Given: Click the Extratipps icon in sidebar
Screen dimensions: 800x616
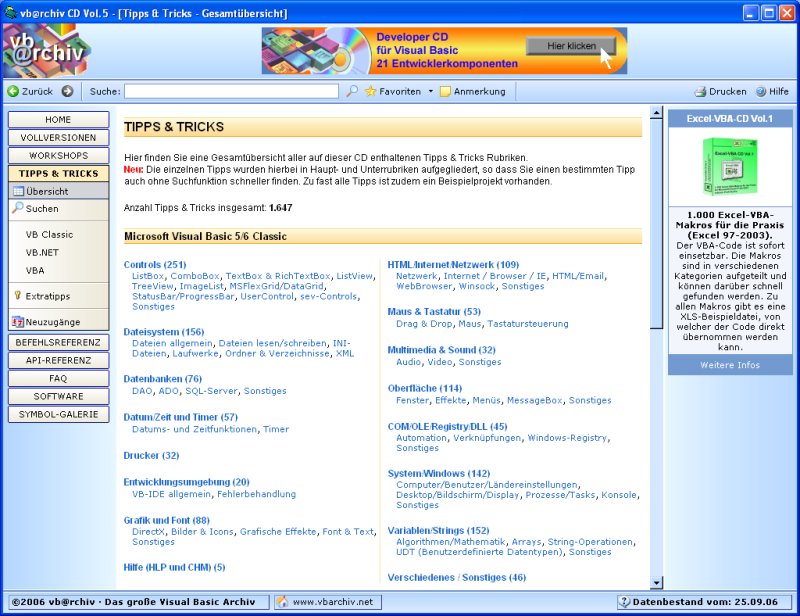Looking at the screenshot, I should point(17,296).
